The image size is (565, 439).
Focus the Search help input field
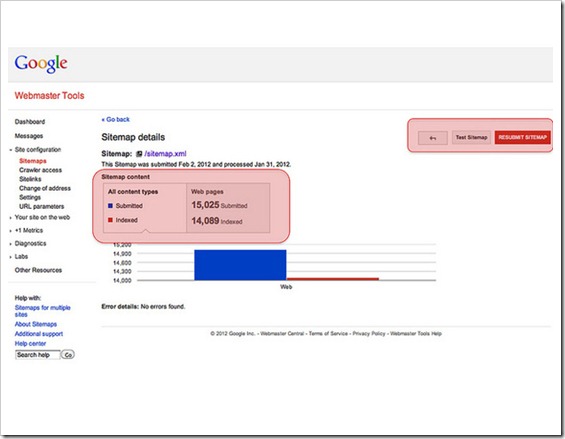[x=37, y=355]
